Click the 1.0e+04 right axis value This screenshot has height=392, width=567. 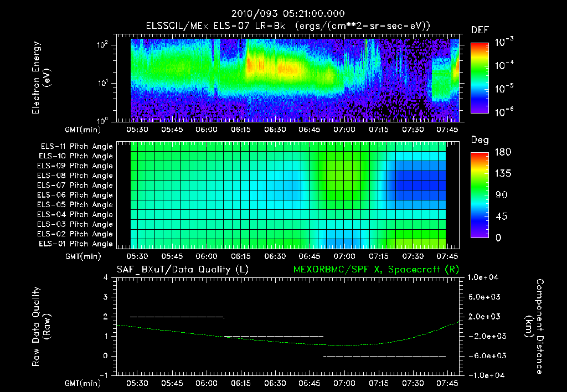pos(483,277)
